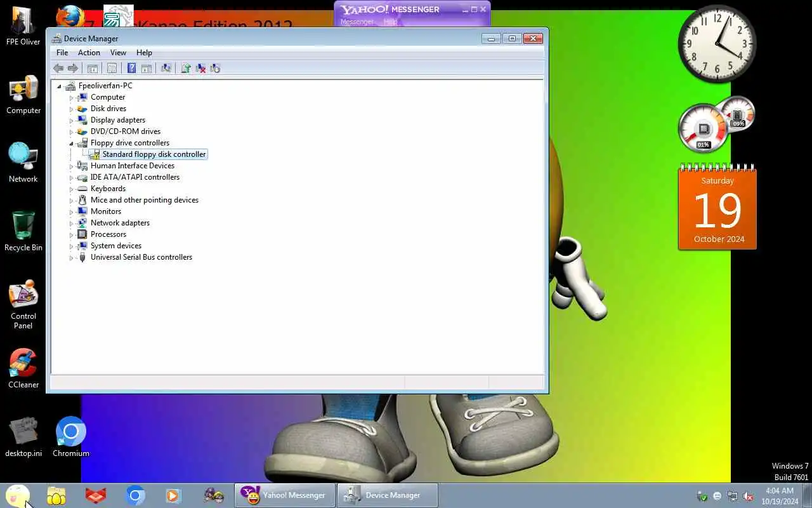Viewport: 812px width, 508px height.
Task: Select the Network desktop icon
Action: point(23,163)
